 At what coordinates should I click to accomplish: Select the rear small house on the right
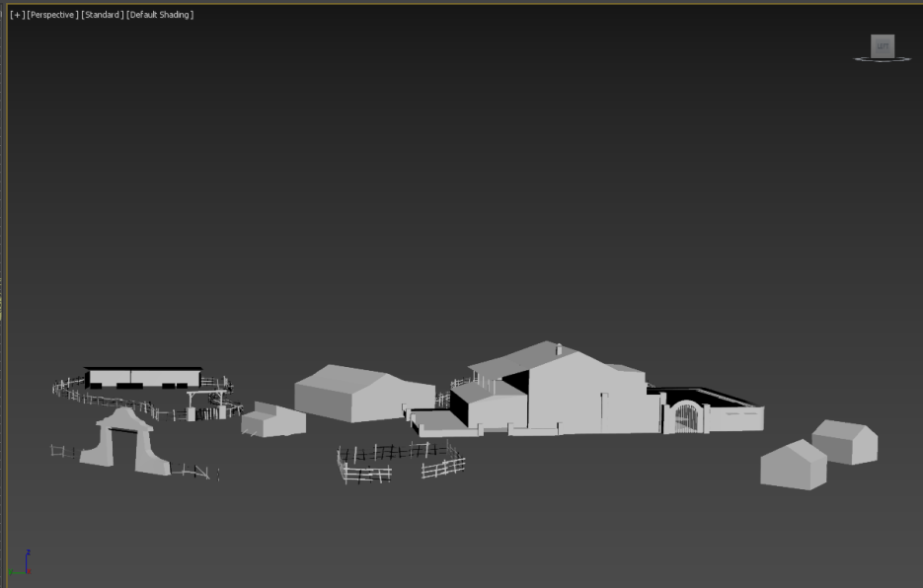pyautogui.click(x=845, y=441)
